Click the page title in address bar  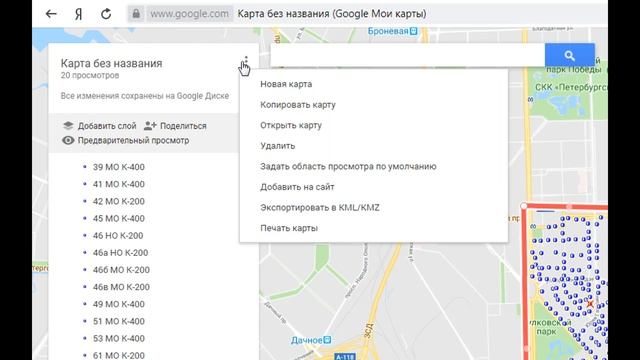pyautogui.click(x=332, y=14)
